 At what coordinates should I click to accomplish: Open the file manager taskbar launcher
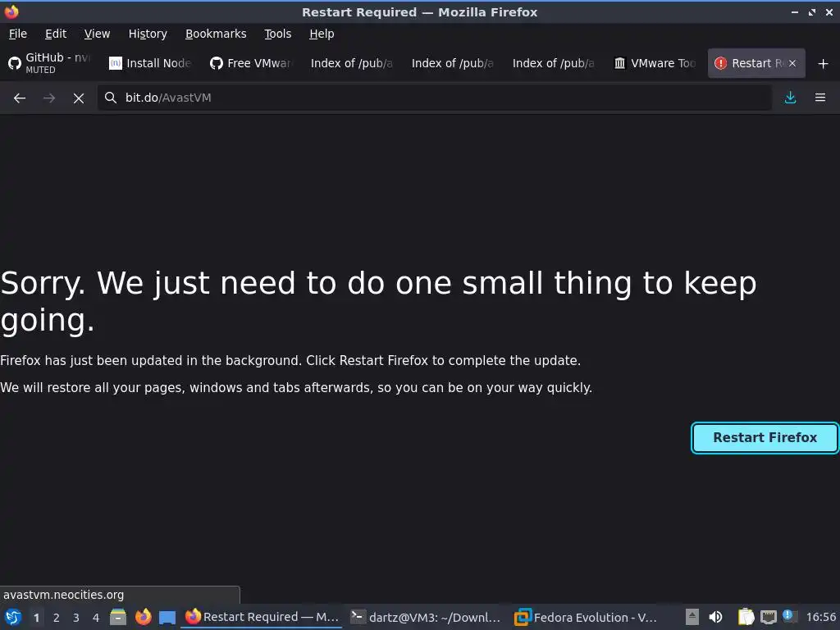(x=118, y=617)
